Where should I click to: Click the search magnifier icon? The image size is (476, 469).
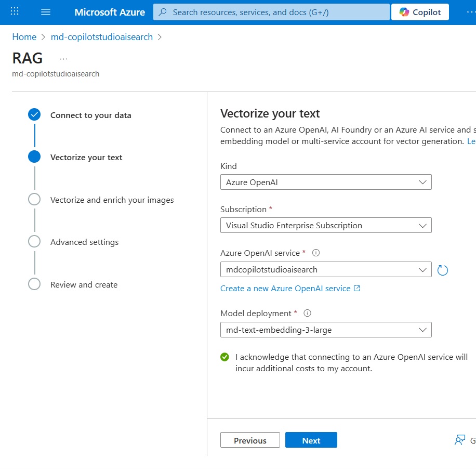point(163,12)
